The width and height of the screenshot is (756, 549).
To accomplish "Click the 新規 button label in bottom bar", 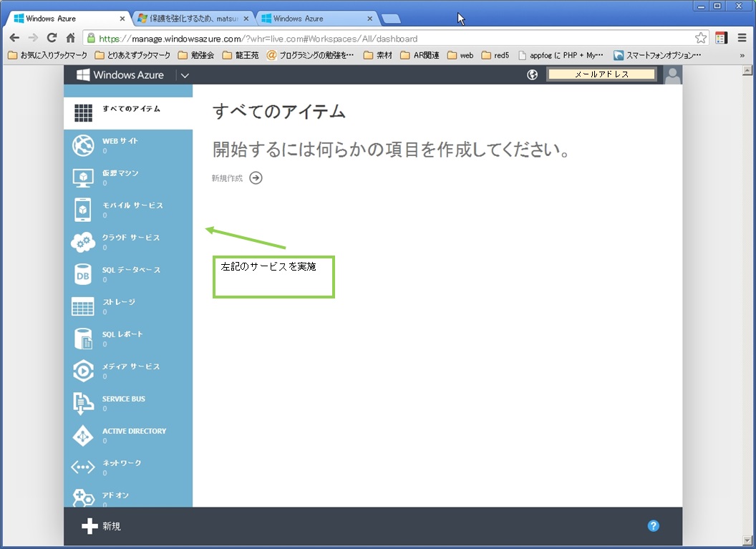I will click(x=112, y=526).
